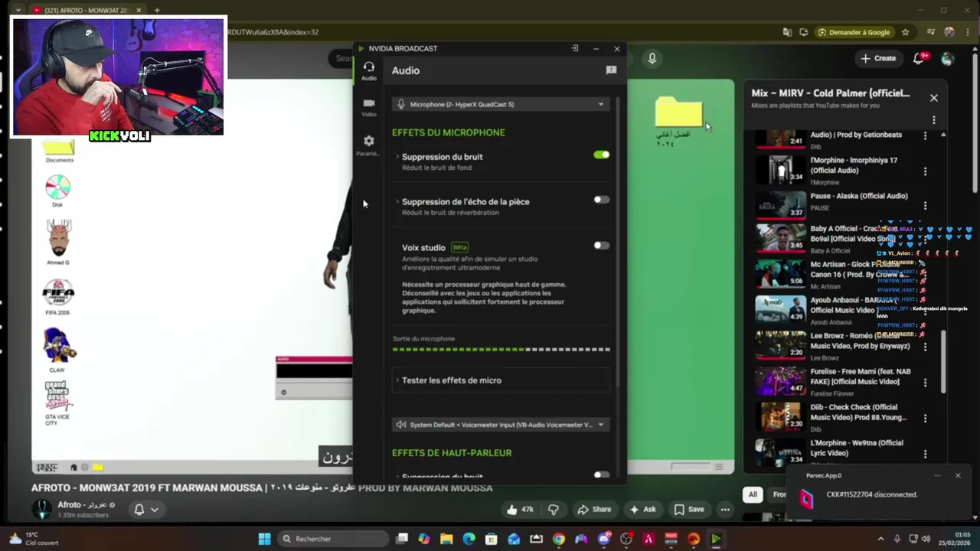Play Pause - Alaska (Official Audio) thumbnail

[781, 204]
